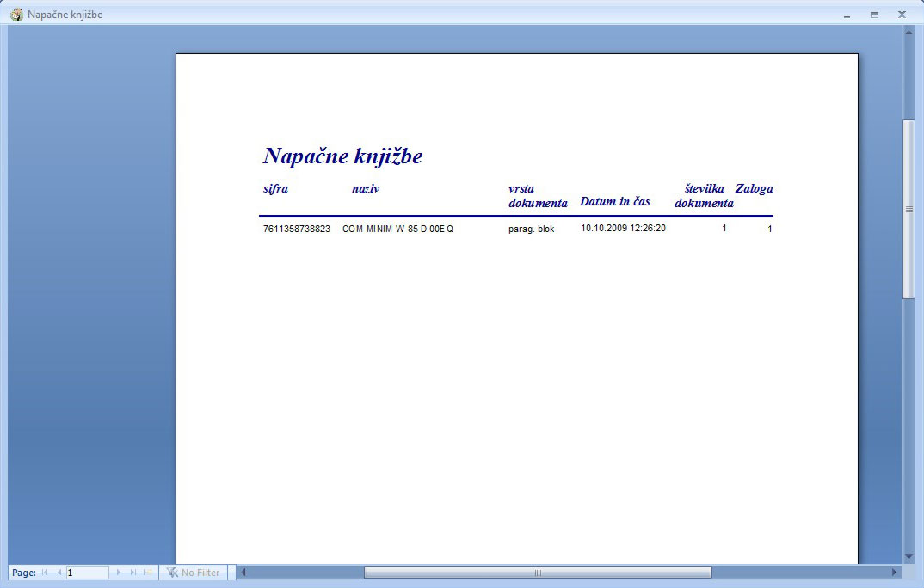Screen dimensions: 924x588
Task: Maximize the Napačne knjižbe report window
Action: (x=874, y=15)
